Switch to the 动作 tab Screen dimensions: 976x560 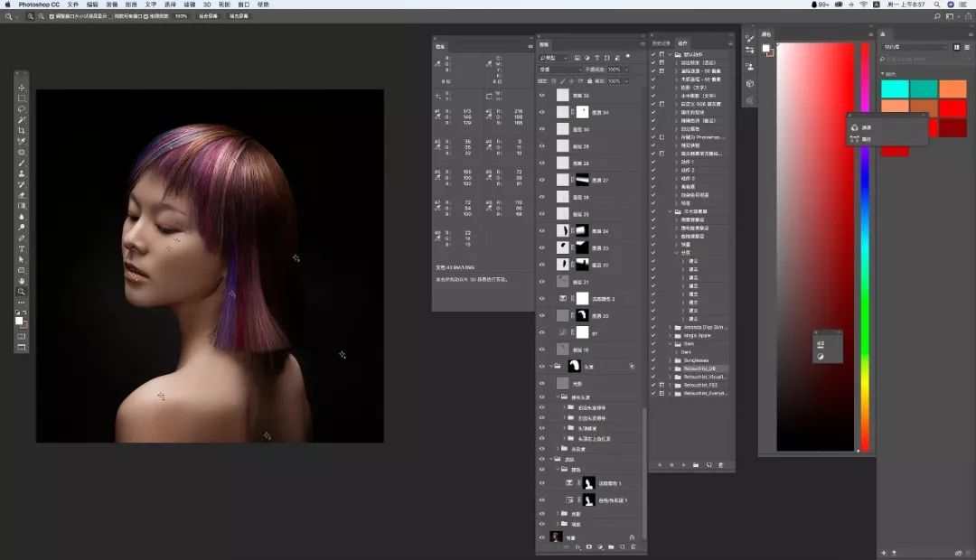(x=683, y=43)
